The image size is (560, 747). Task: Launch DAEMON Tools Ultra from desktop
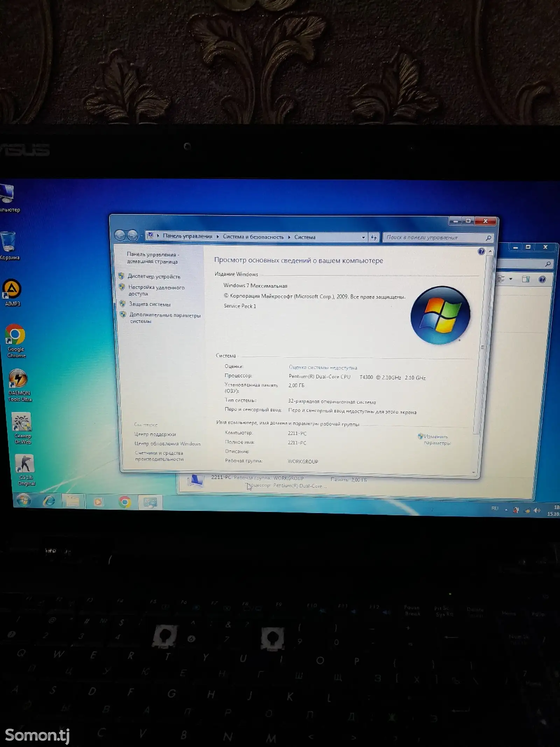pyautogui.click(x=19, y=385)
